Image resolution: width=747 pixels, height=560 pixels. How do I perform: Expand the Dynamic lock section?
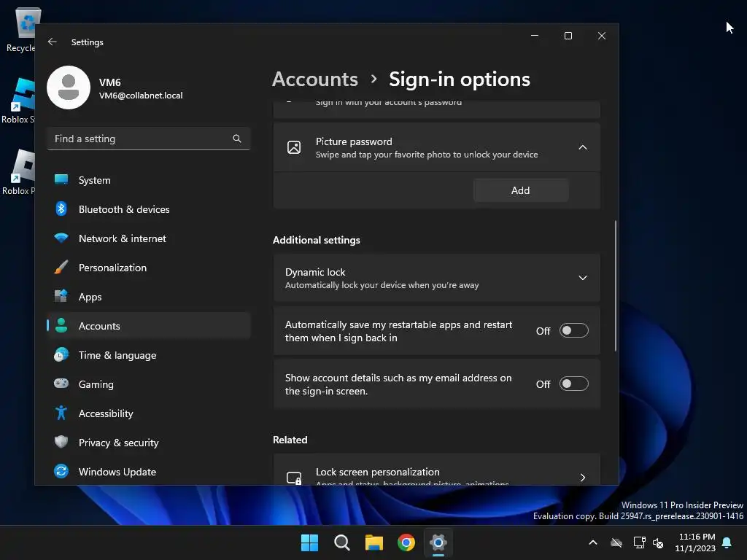583,278
